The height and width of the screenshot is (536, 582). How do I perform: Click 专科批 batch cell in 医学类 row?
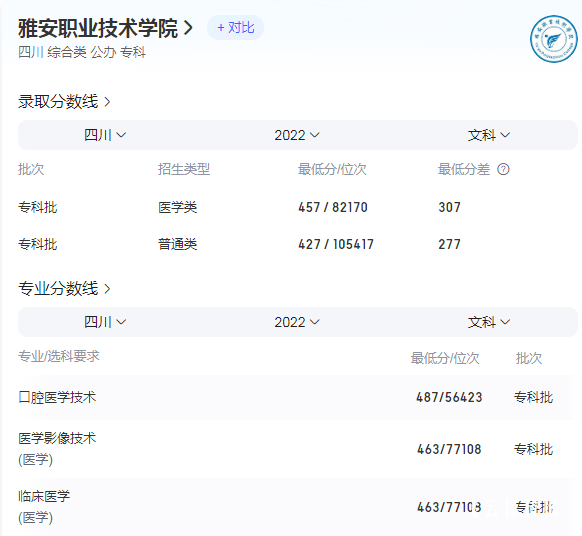point(37,207)
